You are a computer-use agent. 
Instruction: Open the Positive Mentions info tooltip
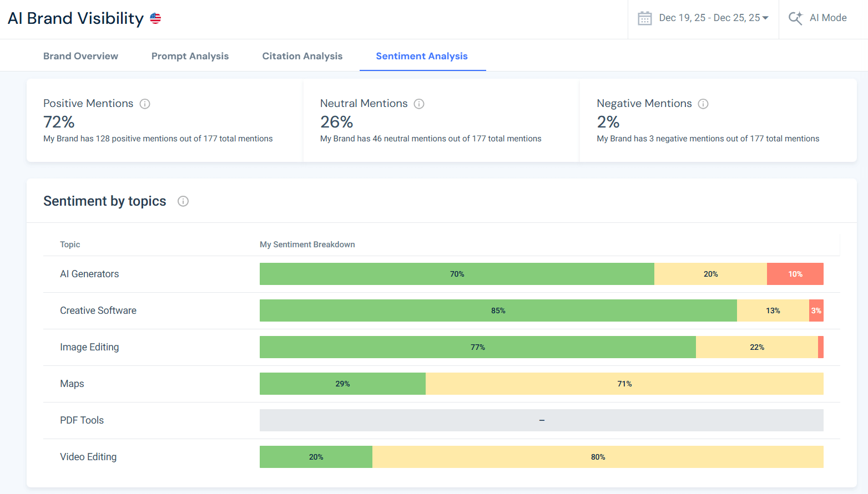[145, 104]
